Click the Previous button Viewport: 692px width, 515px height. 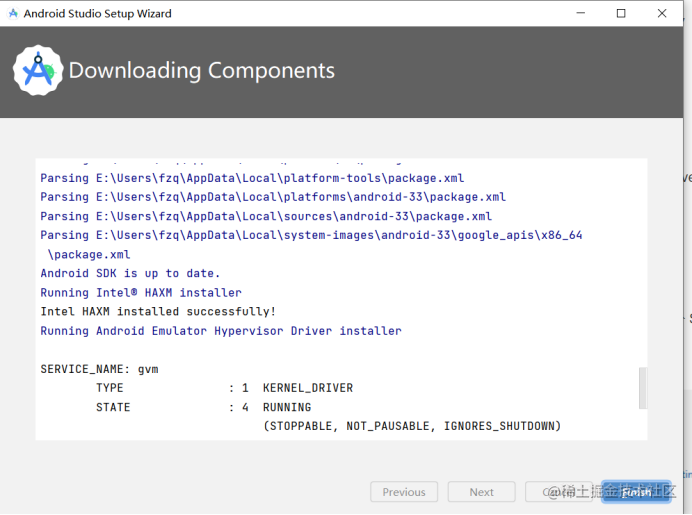point(404,492)
